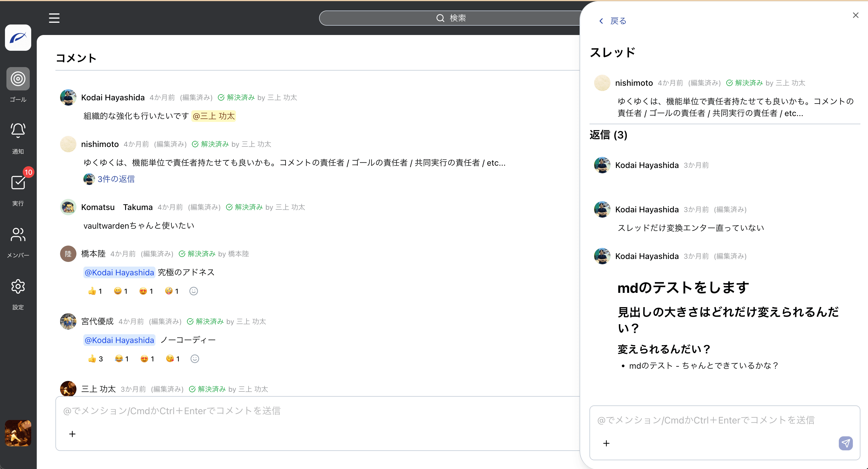Open the メンバー members section

[17, 235]
